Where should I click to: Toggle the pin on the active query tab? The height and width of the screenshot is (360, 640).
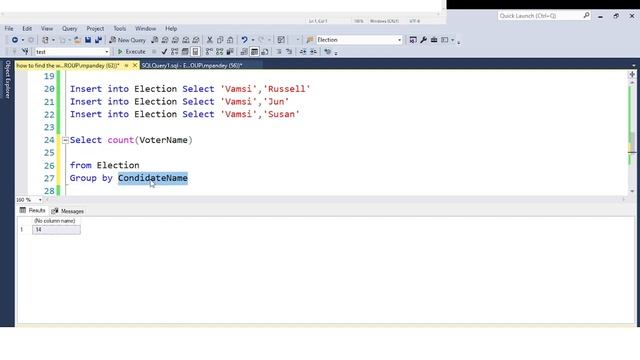[x=127, y=65]
